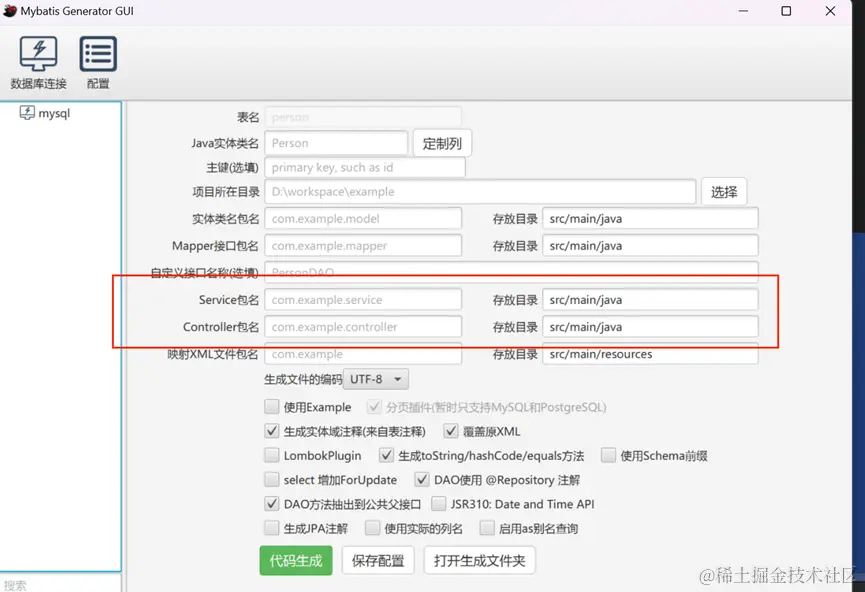
Task: Click the 实体类名包名 com.example.model field
Action: [363, 218]
